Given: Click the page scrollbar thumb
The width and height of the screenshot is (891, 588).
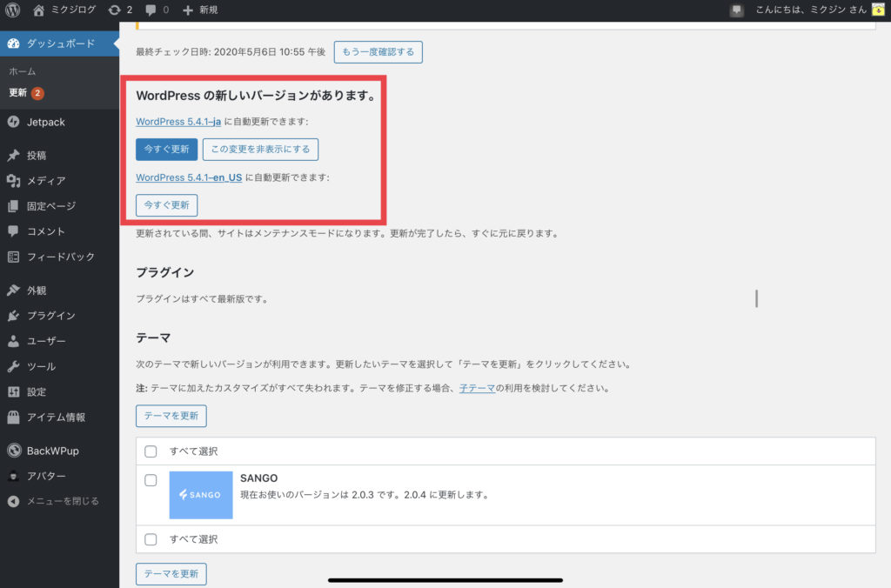Looking at the screenshot, I should [756, 298].
